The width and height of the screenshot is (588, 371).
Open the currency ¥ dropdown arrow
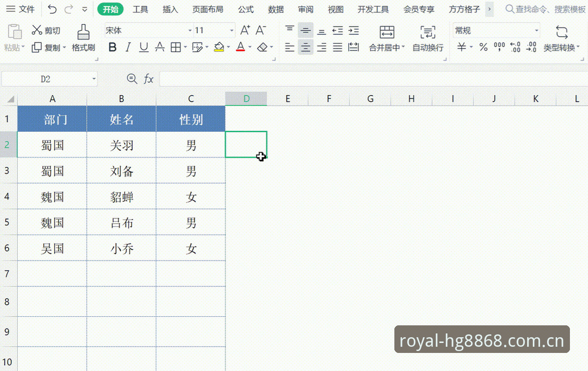click(x=471, y=47)
